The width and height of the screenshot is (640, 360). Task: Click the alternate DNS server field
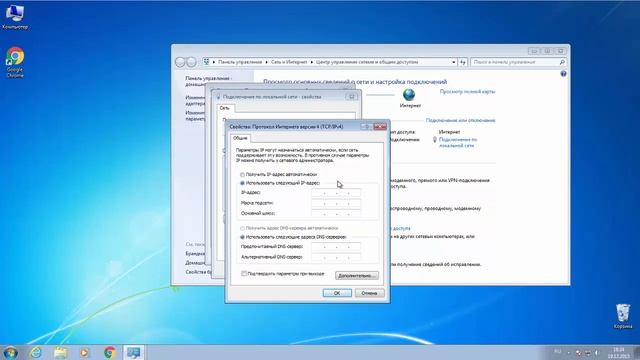pyautogui.click(x=336, y=257)
